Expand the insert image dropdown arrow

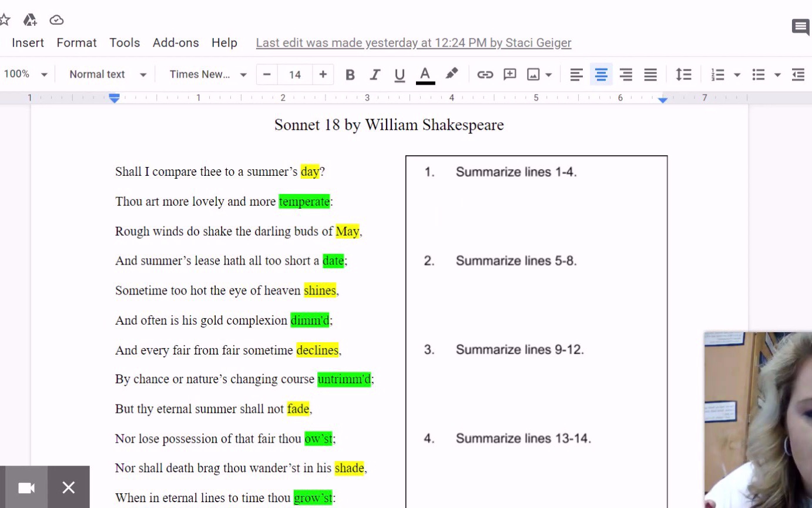[x=549, y=75]
